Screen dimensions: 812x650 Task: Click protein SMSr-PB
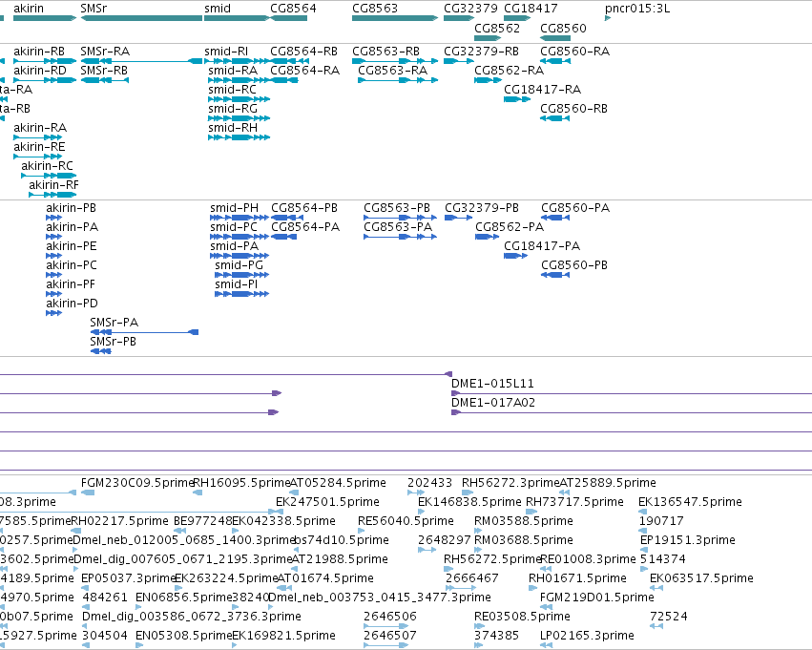(x=114, y=342)
